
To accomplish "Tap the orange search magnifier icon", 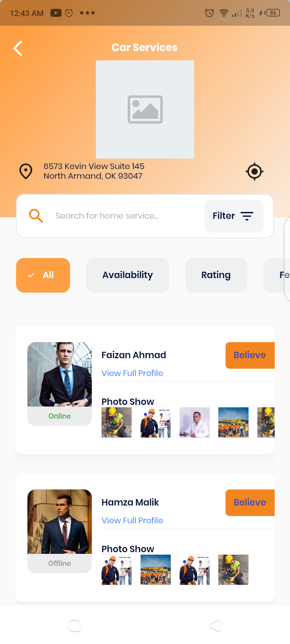I will pos(36,216).
